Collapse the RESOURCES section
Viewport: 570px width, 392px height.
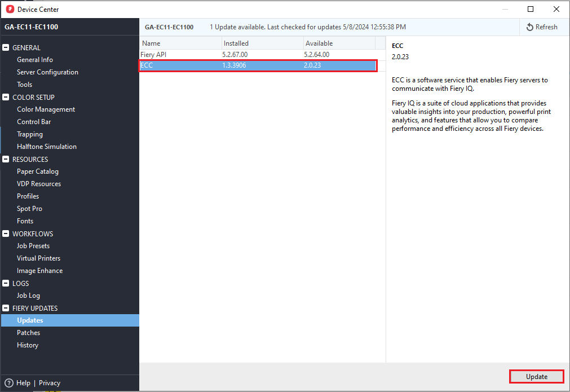6,160
